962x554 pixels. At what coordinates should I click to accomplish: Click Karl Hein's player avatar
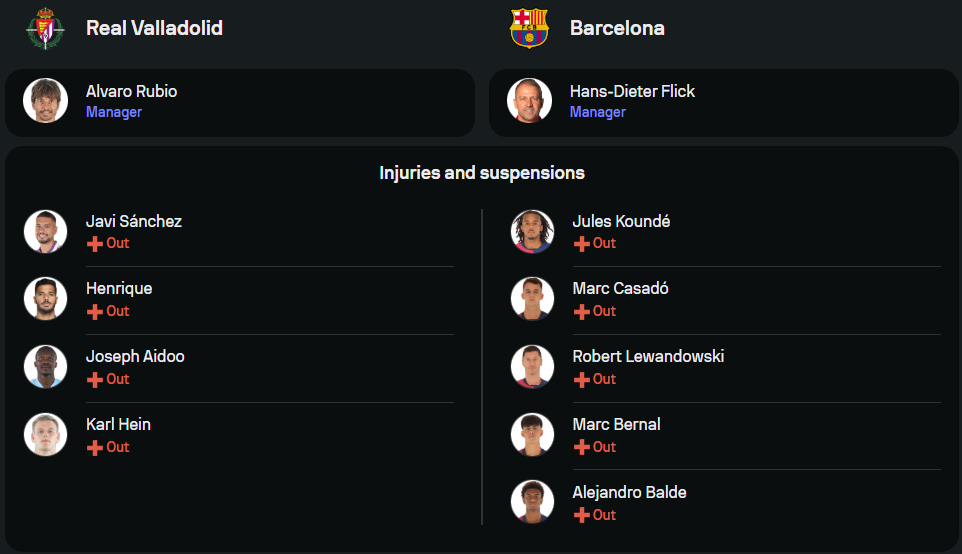coord(45,435)
